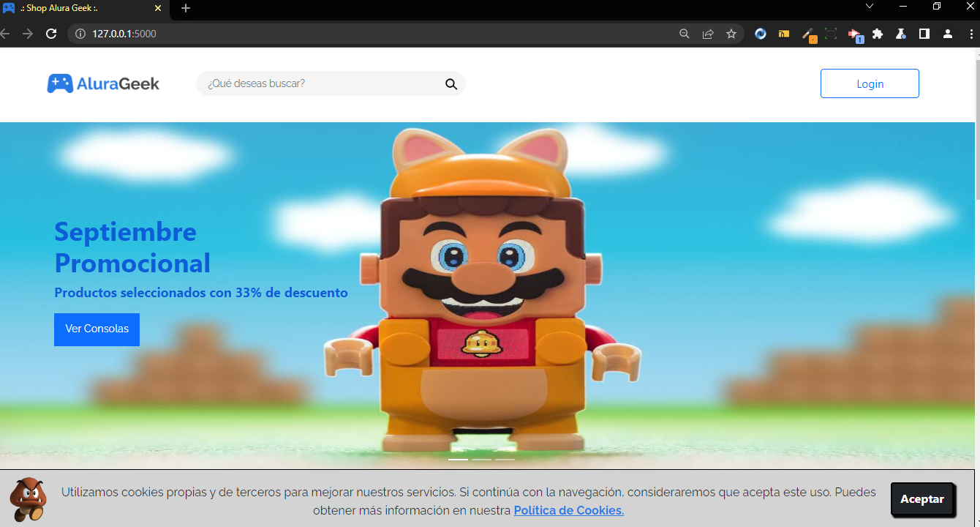Open Chrome three-dot menu
This screenshot has width=980, height=527.
971,34
